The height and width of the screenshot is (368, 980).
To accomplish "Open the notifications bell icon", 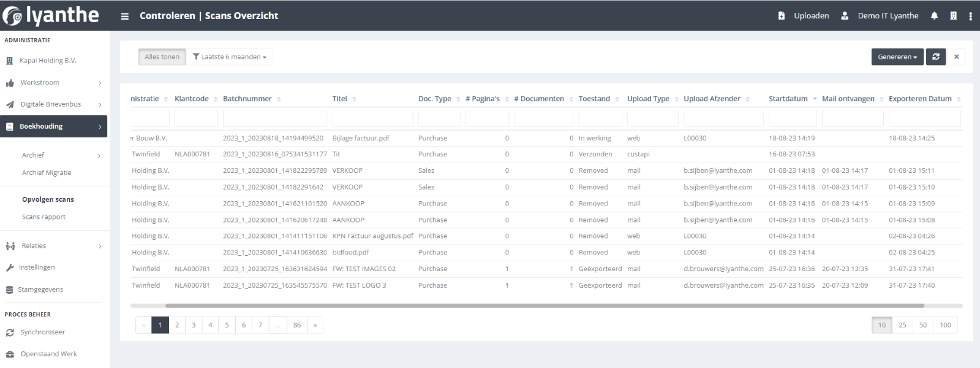I will click(x=934, y=16).
